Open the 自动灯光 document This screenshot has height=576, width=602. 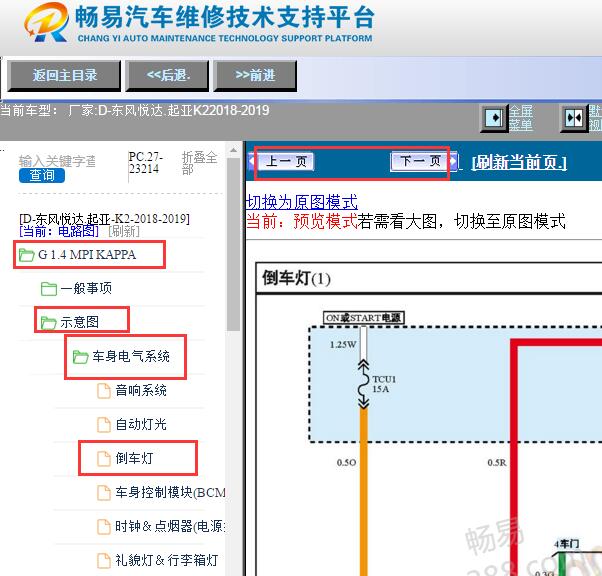(x=141, y=424)
